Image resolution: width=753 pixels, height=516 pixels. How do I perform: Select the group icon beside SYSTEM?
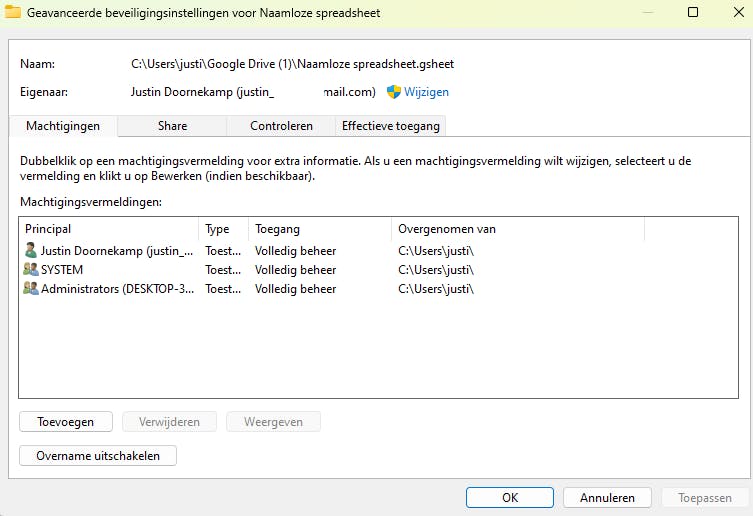click(31, 270)
